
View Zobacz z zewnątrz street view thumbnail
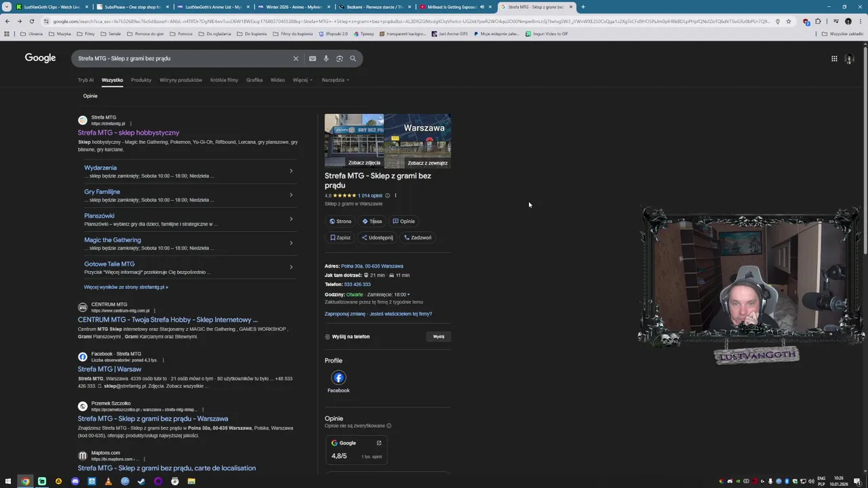(418, 140)
